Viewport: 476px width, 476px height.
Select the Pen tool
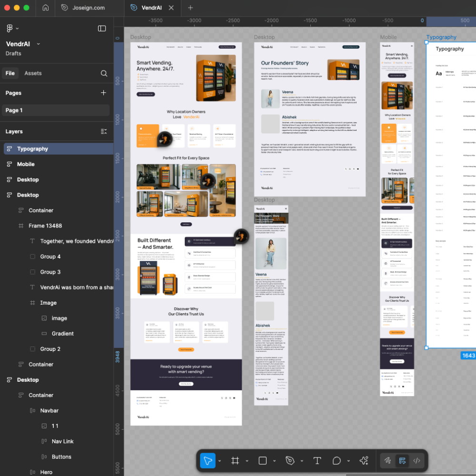290,460
